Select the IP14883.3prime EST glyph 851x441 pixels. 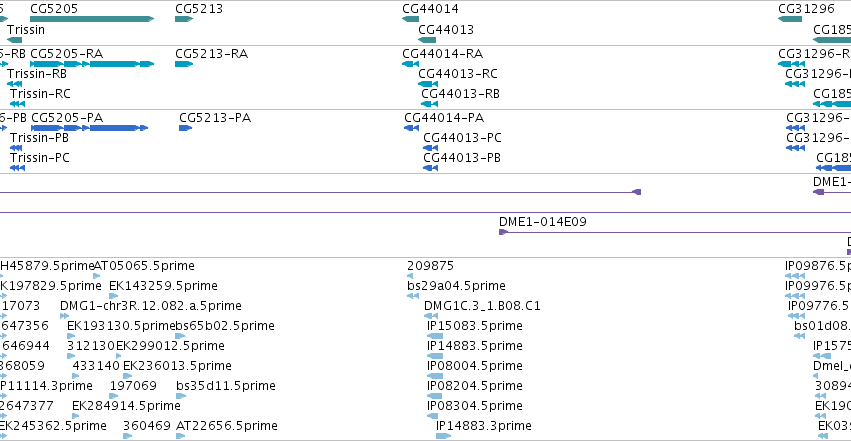coord(443,436)
